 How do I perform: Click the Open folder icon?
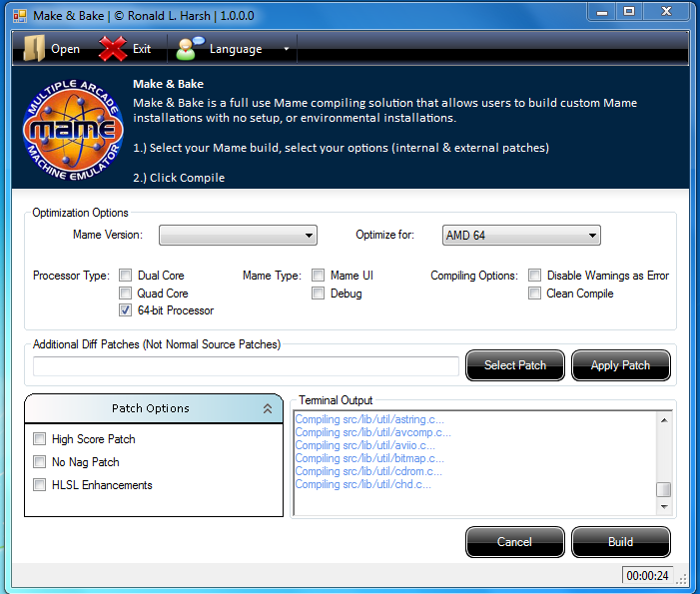click(34, 48)
